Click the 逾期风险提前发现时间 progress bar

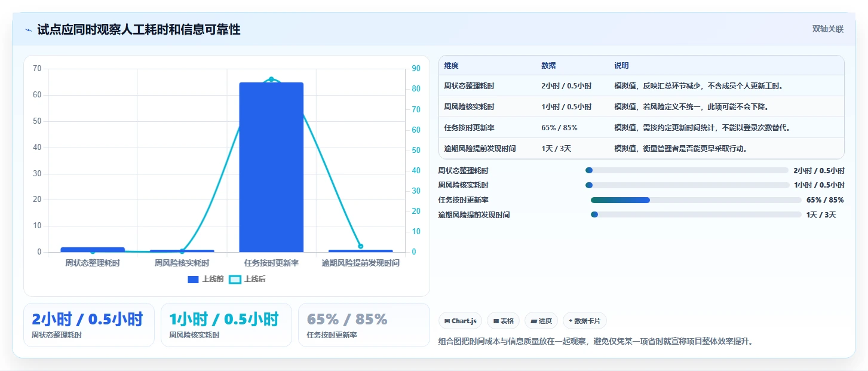696,214
